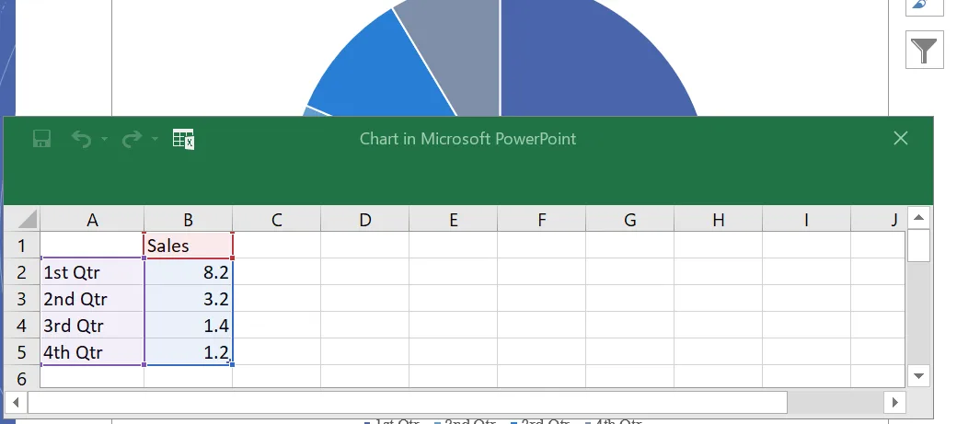Select column A header

click(93, 220)
